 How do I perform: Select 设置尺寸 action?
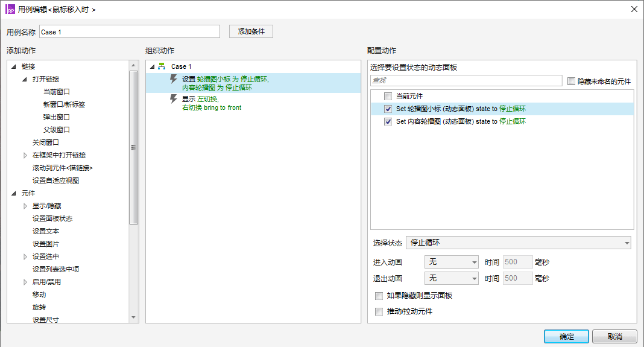click(46, 319)
